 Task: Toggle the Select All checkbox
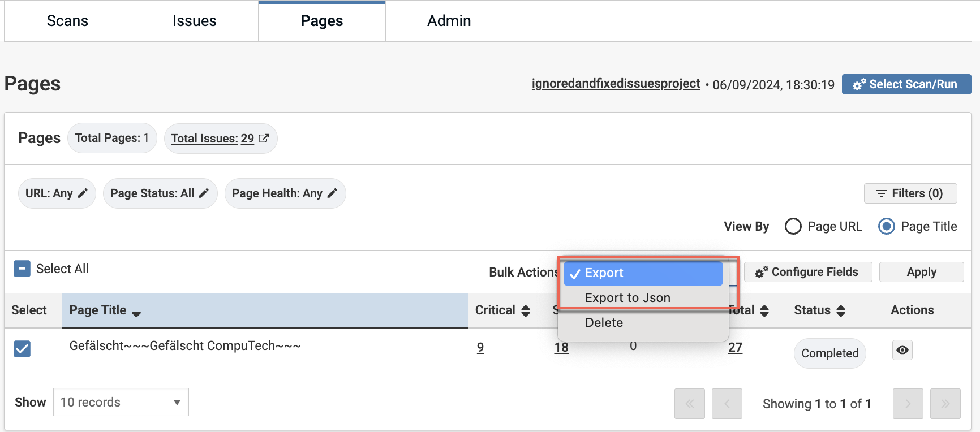[x=22, y=269]
